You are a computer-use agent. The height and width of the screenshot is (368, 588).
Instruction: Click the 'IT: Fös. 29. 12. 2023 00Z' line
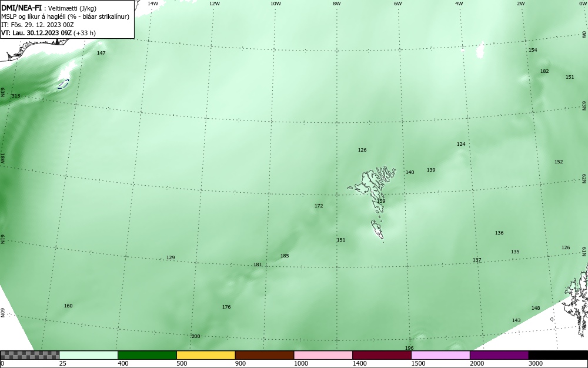pos(38,25)
